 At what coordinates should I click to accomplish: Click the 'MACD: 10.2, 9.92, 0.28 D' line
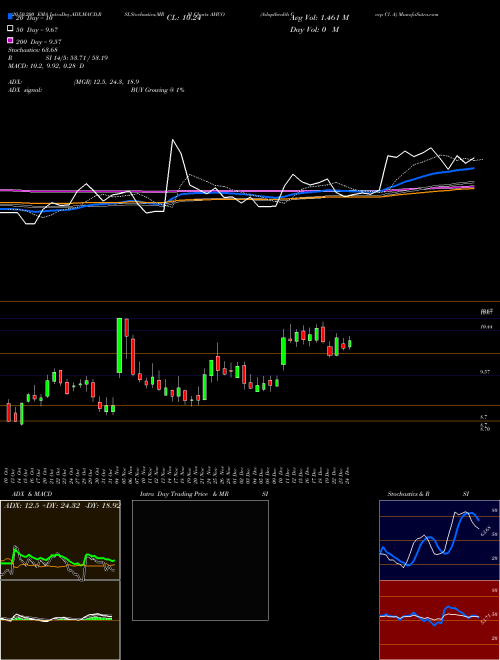click(46, 66)
